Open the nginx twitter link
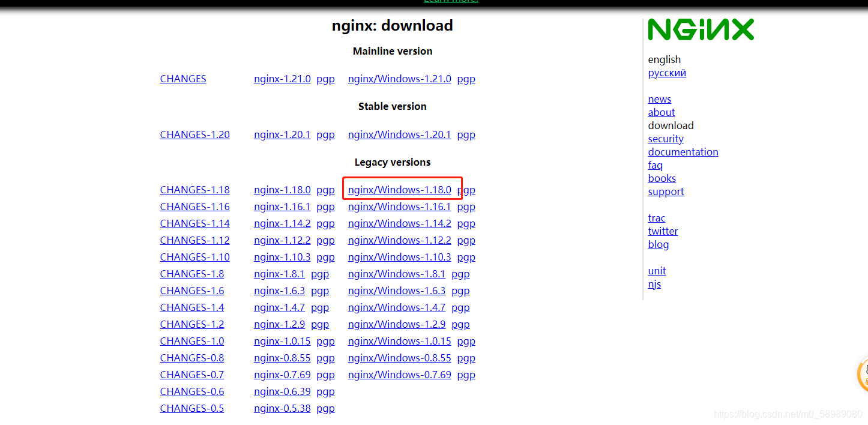The image size is (868, 425). pos(663,231)
